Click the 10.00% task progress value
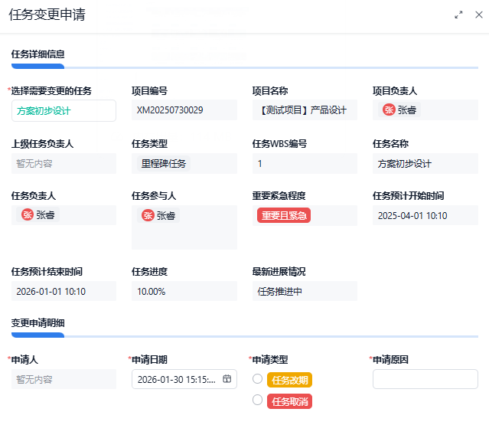This screenshot has height=448, width=489. tap(152, 291)
